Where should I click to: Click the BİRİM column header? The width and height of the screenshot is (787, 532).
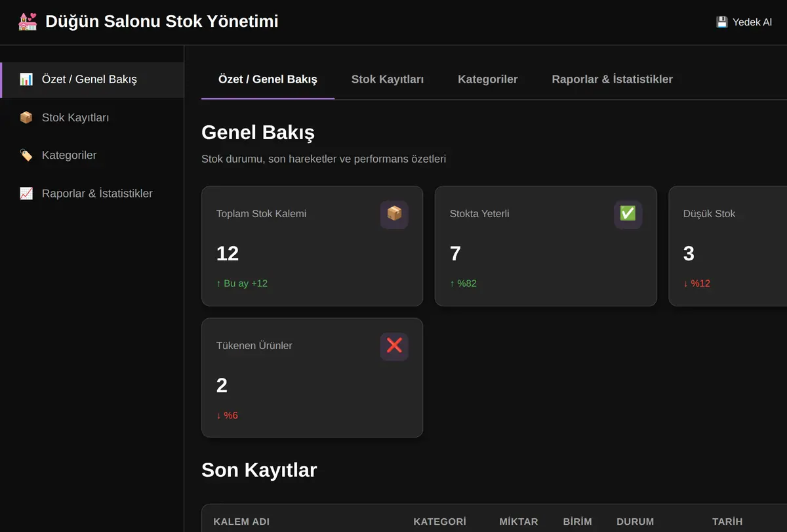click(x=577, y=522)
